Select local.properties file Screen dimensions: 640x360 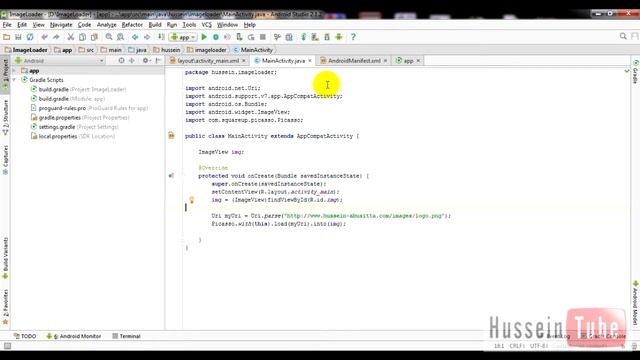tap(73, 136)
